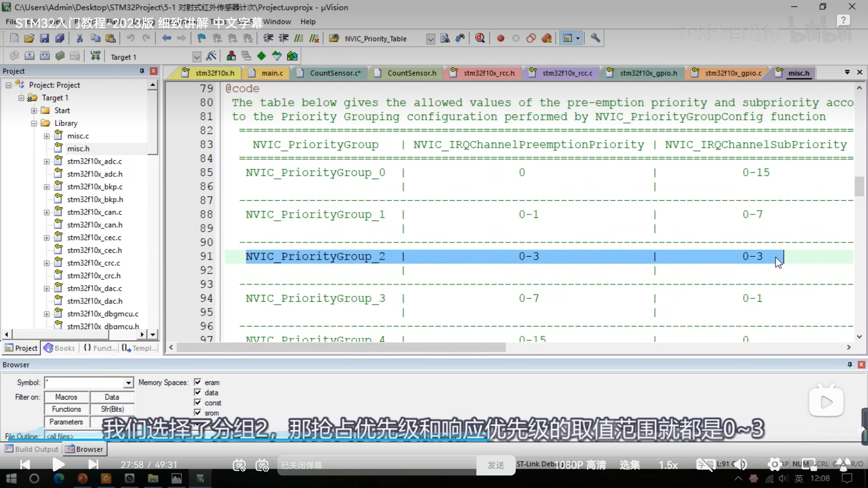Click the Download LOAD icon
868x488 pixels.
point(95,56)
